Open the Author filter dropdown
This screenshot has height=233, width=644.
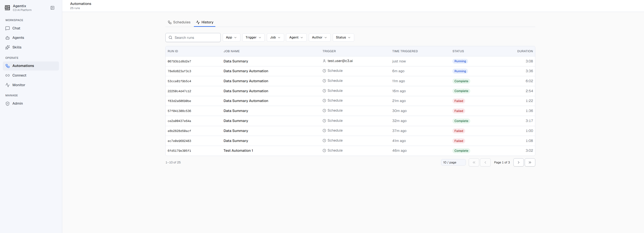pos(320,38)
